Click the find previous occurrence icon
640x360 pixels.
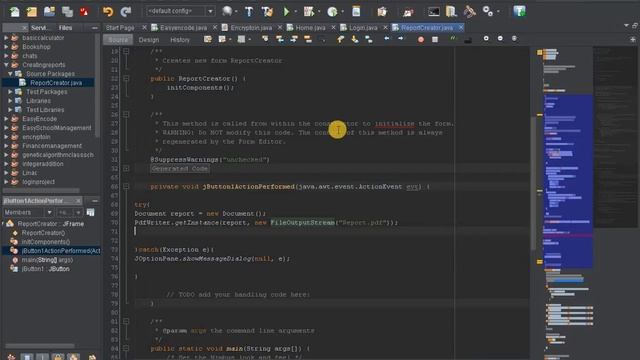(280, 39)
